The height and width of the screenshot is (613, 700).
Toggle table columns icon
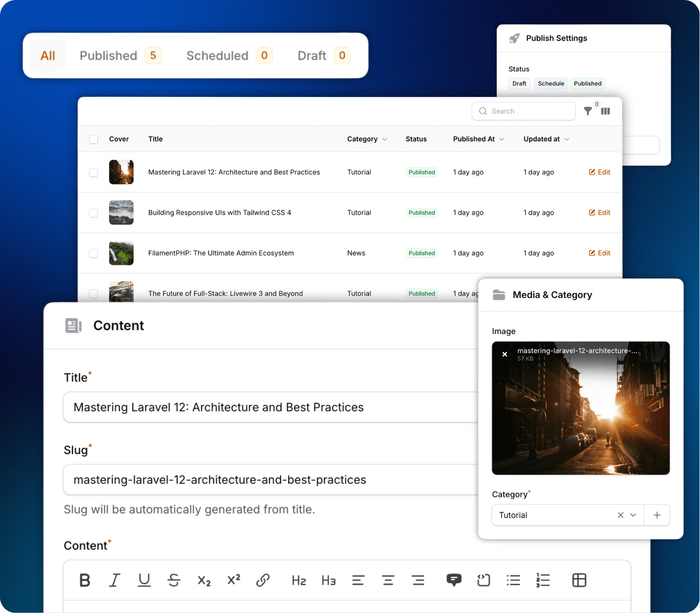(605, 111)
